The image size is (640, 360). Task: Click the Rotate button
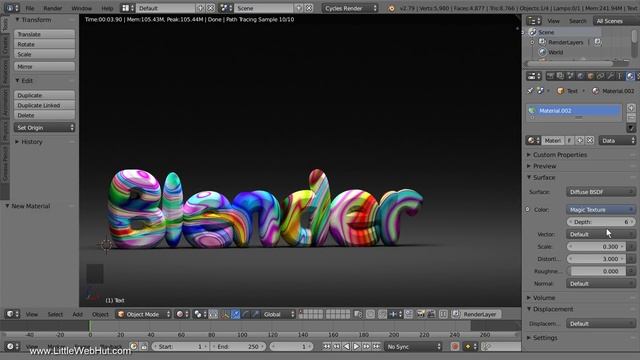pos(44,44)
